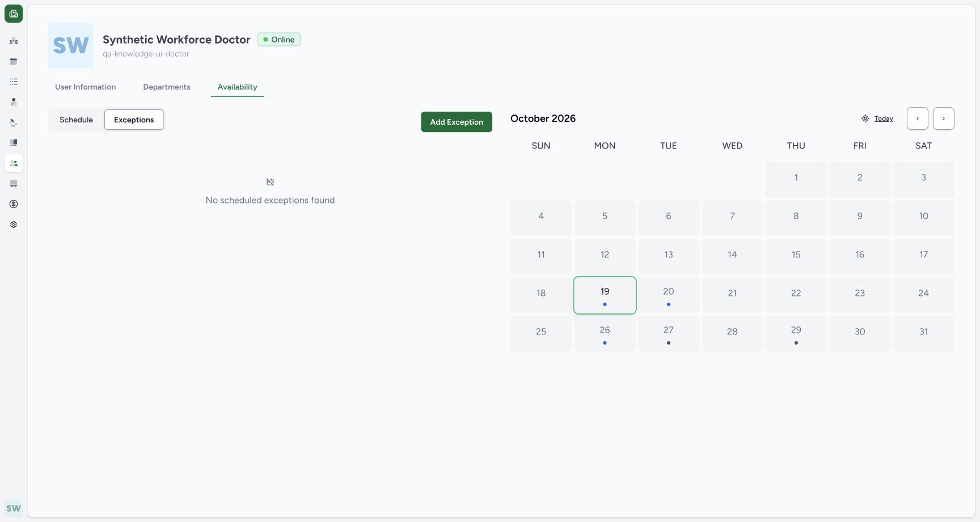Click calendar day 17
This screenshot has width=980, height=522.
(x=924, y=257)
